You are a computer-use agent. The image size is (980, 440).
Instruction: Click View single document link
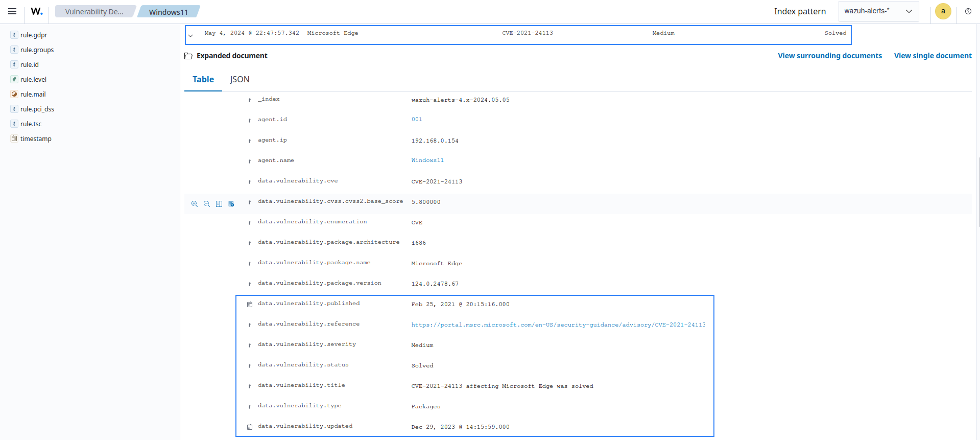[933, 56]
